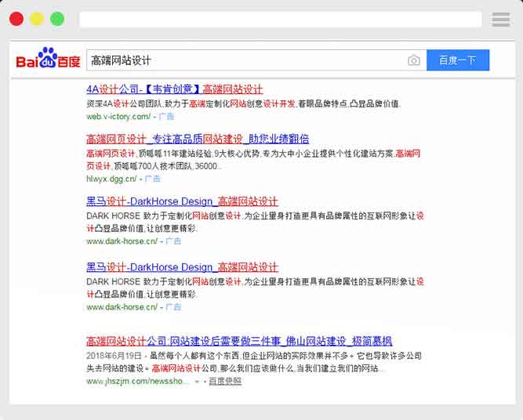Viewport: 523px width, 420px height.
Task: Click the yellow minimize dot
Action: pos(37,19)
